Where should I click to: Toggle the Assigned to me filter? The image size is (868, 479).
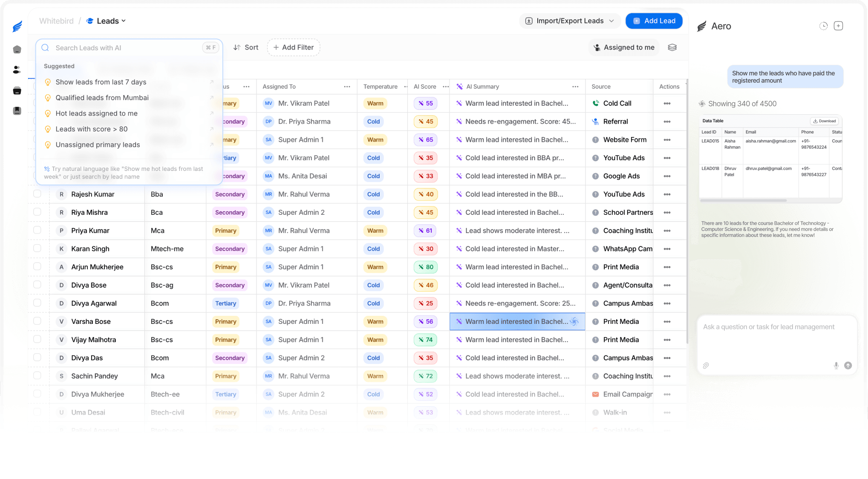[624, 47]
